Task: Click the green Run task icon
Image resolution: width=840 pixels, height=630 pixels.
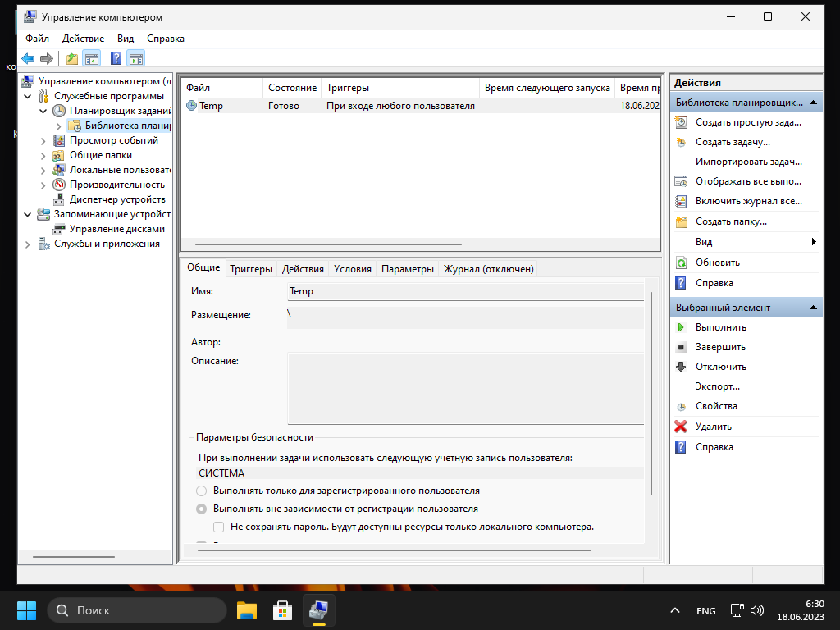Action: coord(681,327)
